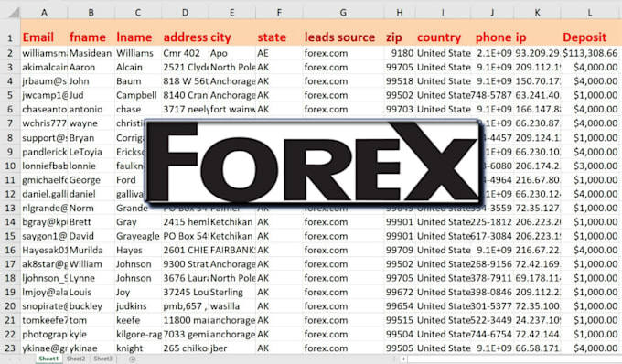
Task: Select row 13 header number
Action: click(10, 208)
